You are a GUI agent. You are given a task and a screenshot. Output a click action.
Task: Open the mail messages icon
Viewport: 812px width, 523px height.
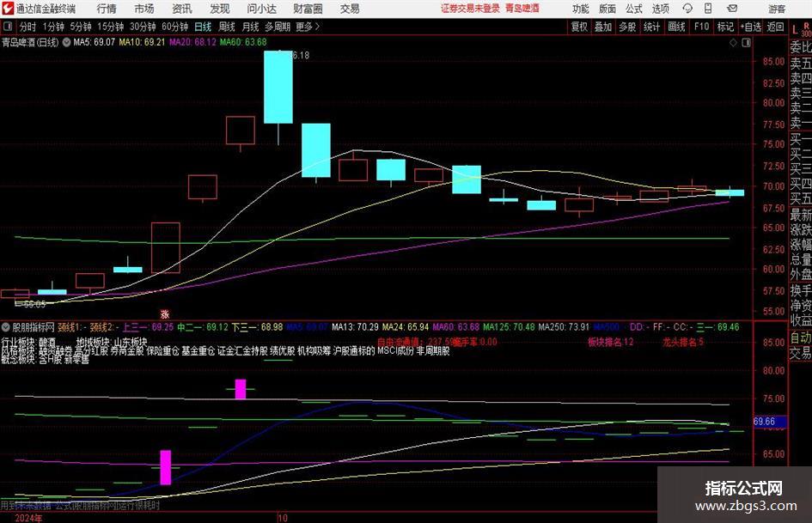click(x=732, y=9)
